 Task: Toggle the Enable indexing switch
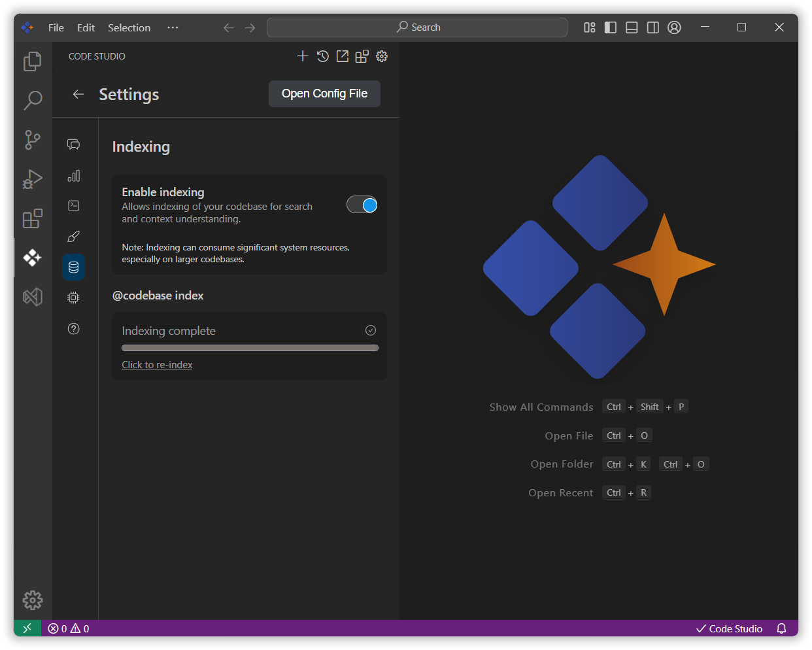362,205
